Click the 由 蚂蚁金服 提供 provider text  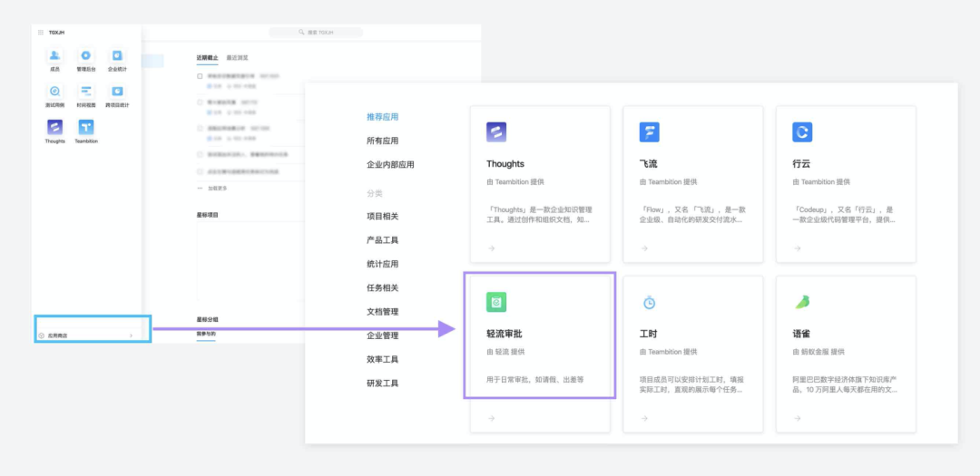coord(818,352)
